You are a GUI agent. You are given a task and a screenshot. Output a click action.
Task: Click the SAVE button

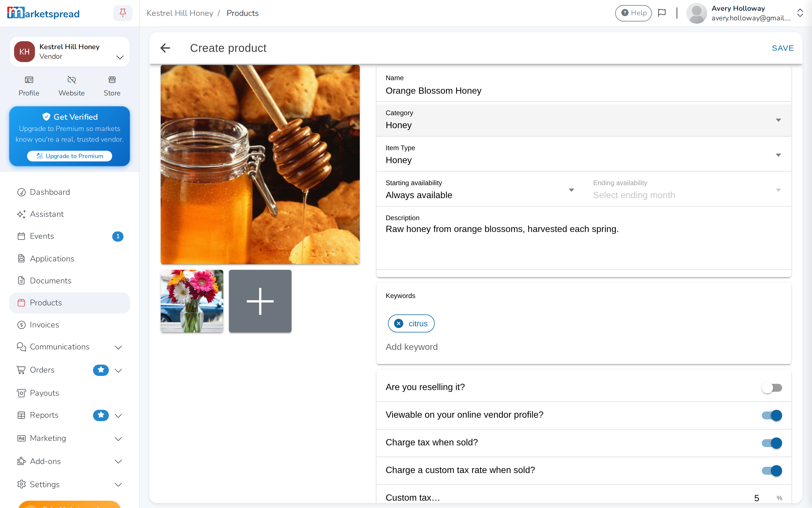[x=783, y=48]
